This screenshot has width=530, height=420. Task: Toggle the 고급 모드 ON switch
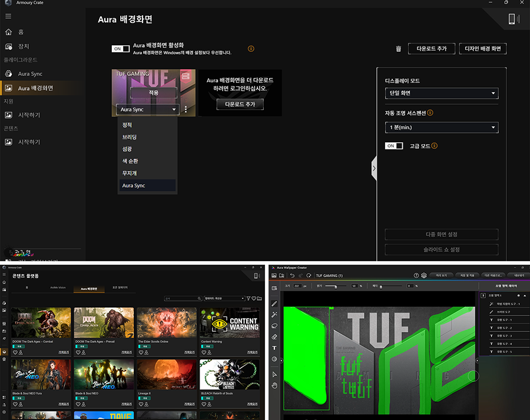coord(394,146)
